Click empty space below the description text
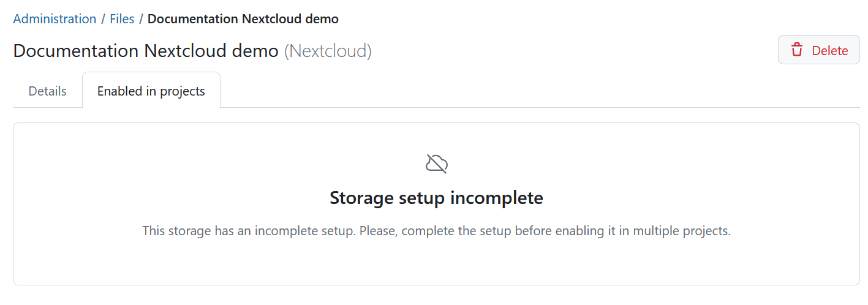This screenshot has width=868, height=305. (x=436, y=263)
